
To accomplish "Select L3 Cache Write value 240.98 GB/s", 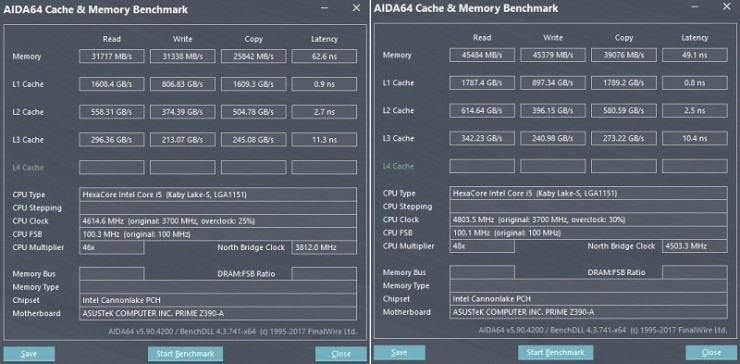I will 553,138.
